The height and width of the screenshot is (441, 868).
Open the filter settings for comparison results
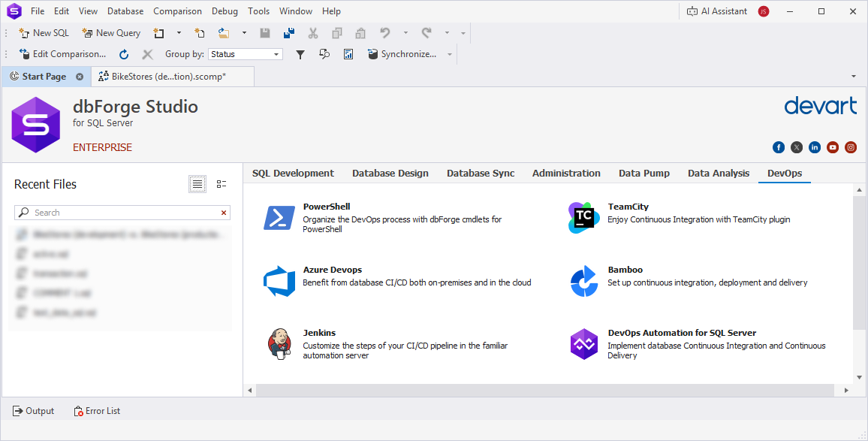point(300,53)
